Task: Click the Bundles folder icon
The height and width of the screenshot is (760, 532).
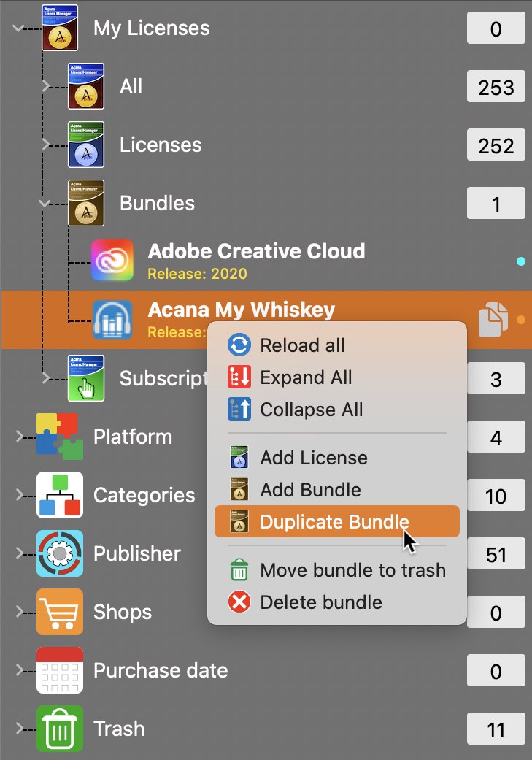Action: (x=86, y=203)
